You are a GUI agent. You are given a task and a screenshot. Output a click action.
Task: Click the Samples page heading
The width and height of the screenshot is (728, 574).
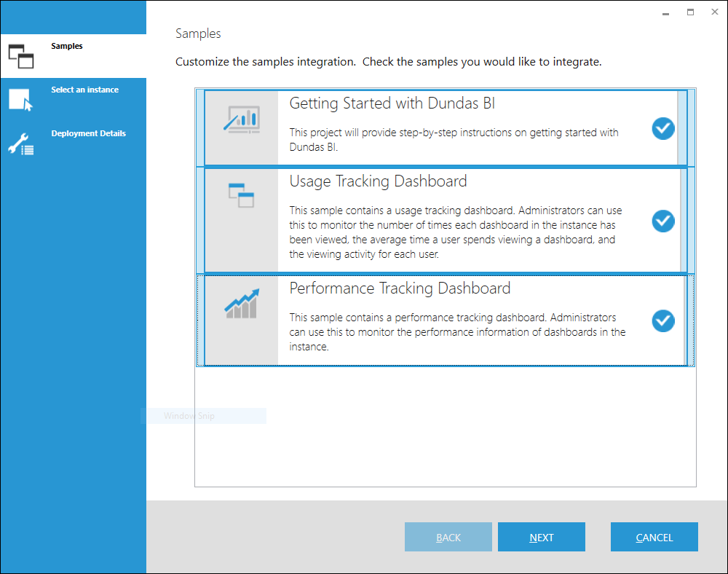coord(198,34)
